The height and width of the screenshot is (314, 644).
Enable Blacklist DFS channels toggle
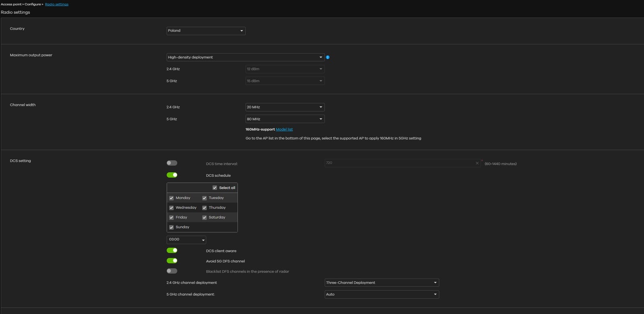pos(172,271)
